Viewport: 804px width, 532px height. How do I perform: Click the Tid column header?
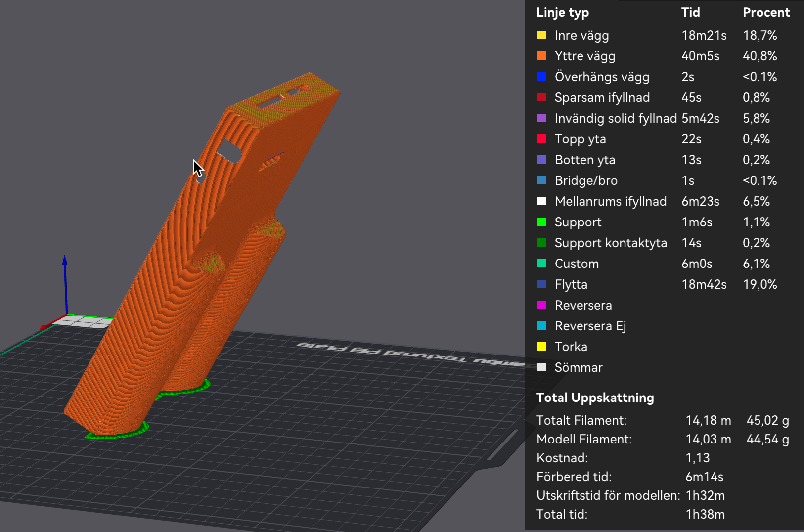pos(690,12)
